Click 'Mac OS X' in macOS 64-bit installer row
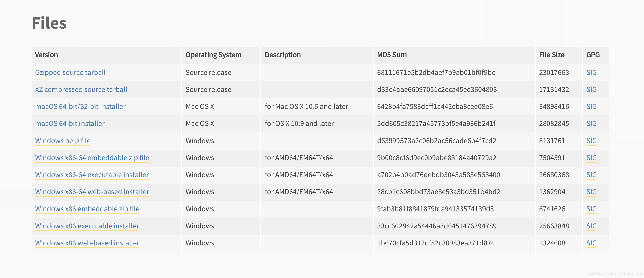The height and width of the screenshot is (278, 644). click(200, 124)
